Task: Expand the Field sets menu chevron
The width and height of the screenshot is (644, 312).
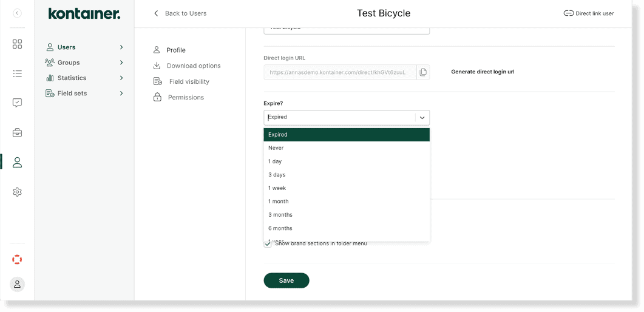Action: pos(121,93)
